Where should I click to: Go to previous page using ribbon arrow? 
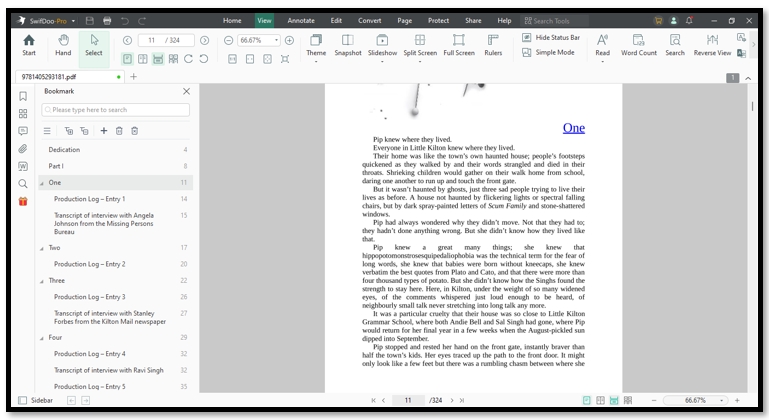[128, 40]
